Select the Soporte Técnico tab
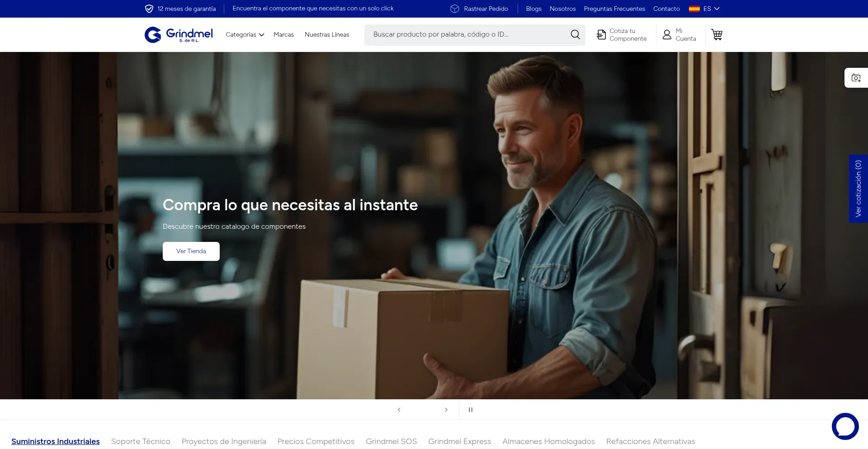The height and width of the screenshot is (449, 868). (x=141, y=441)
